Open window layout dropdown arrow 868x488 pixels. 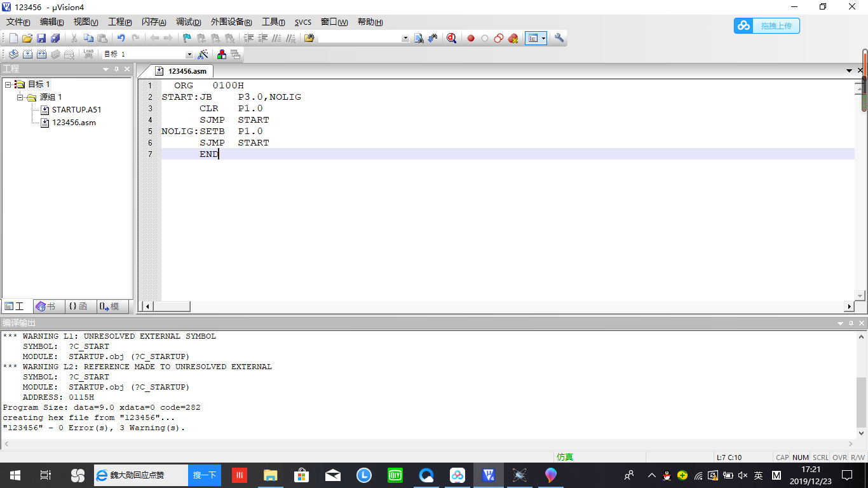[543, 38]
